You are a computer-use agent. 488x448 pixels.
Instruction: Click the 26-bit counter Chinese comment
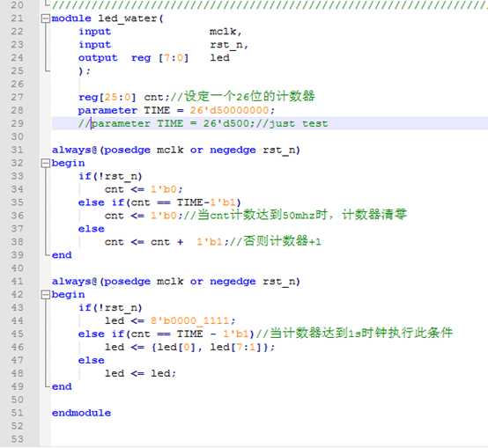(243, 97)
